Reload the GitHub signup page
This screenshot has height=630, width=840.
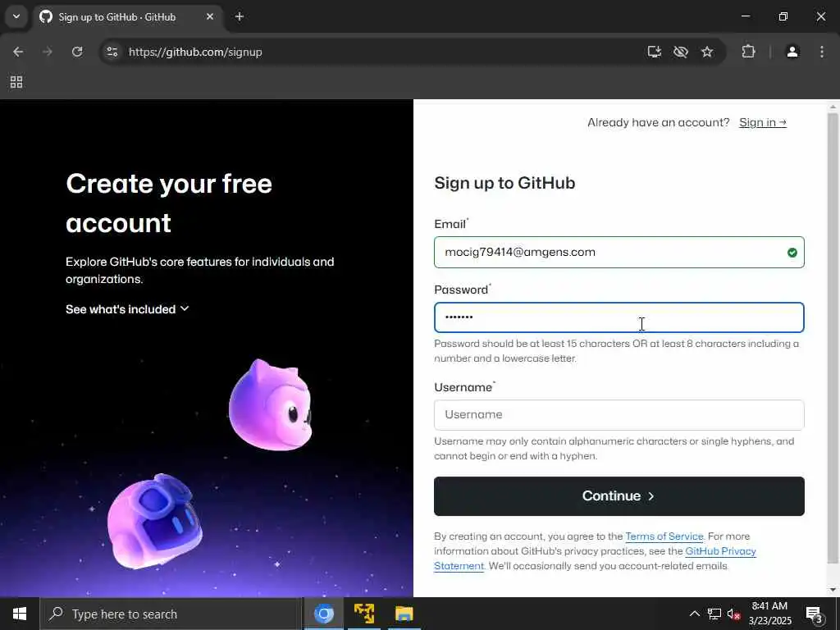[x=77, y=52]
